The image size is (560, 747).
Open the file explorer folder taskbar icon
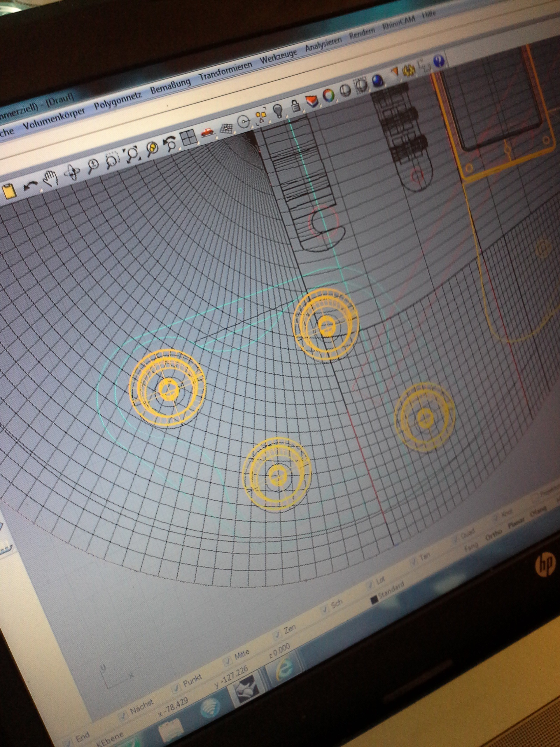click(x=171, y=732)
